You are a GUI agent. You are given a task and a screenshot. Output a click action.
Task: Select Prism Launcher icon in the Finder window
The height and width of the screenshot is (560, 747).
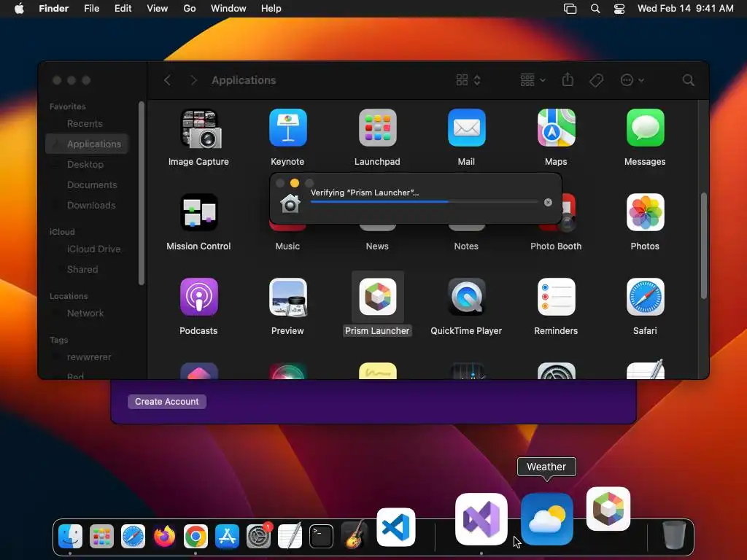point(377,297)
